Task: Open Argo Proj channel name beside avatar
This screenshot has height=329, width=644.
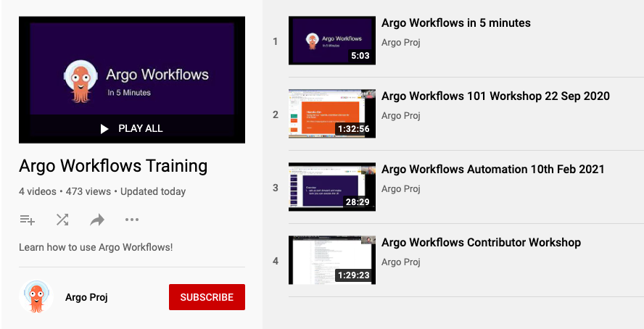Action: (86, 297)
